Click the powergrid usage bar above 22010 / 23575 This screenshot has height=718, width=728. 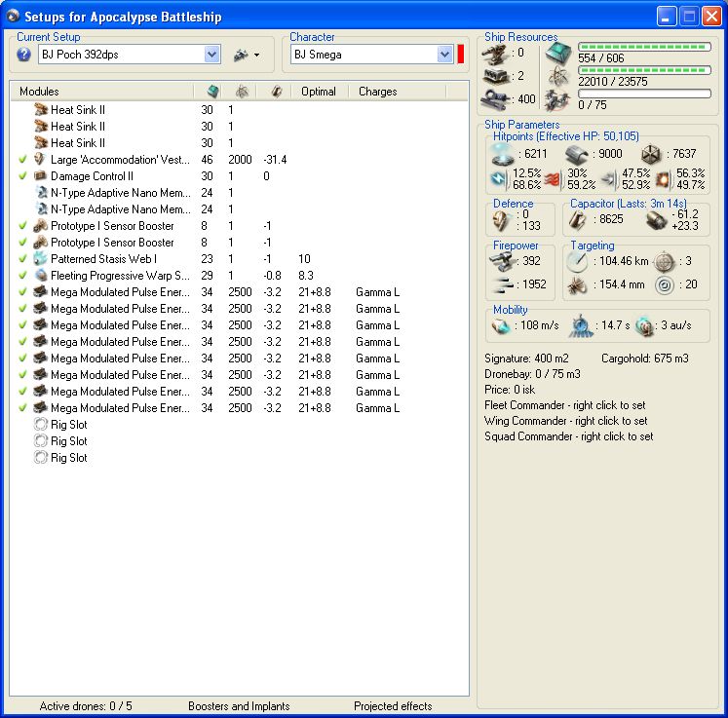[644, 70]
